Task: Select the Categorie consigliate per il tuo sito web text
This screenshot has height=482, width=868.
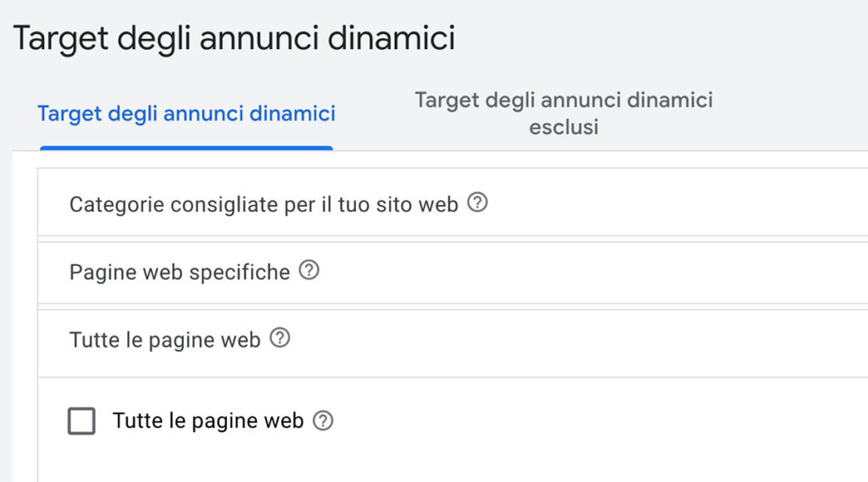Action: point(264,204)
